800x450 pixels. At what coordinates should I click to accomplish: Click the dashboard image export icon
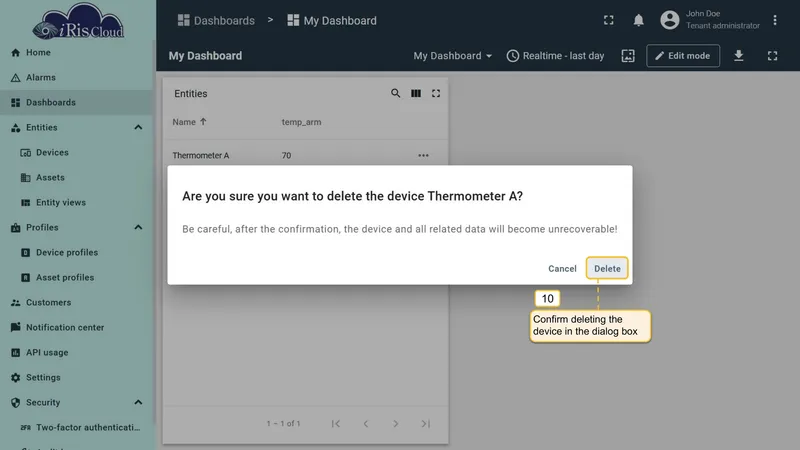click(628, 56)
